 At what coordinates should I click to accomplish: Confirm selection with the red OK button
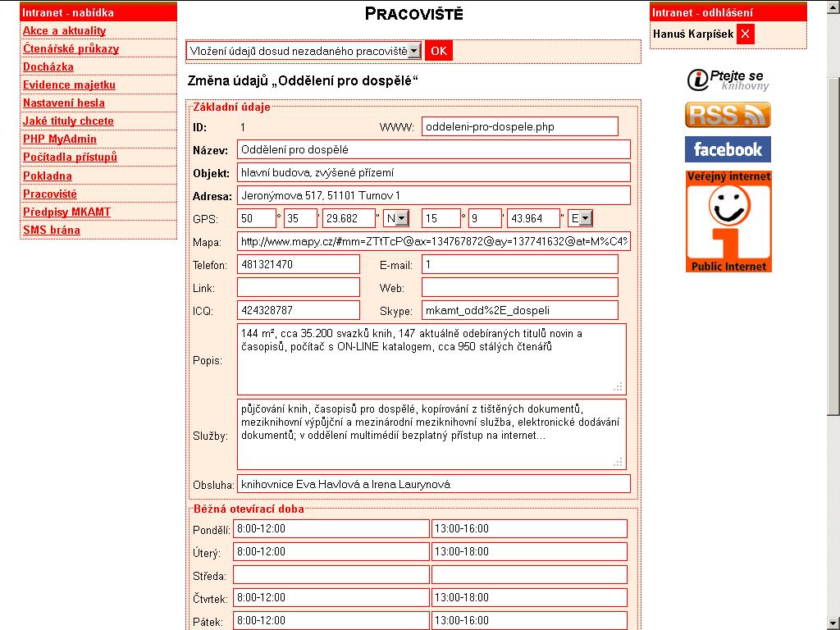click(x=439, y=51)
